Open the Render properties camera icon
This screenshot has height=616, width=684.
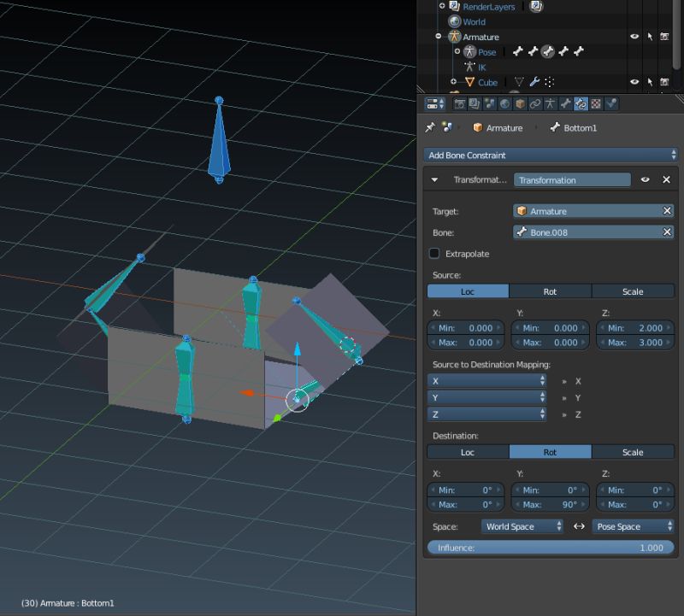tap(460, 104)
